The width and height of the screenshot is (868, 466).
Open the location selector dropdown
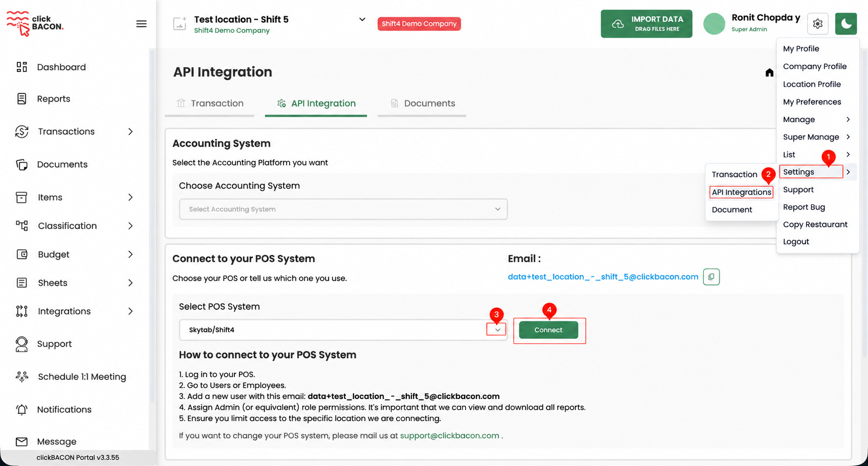(362, 19)
